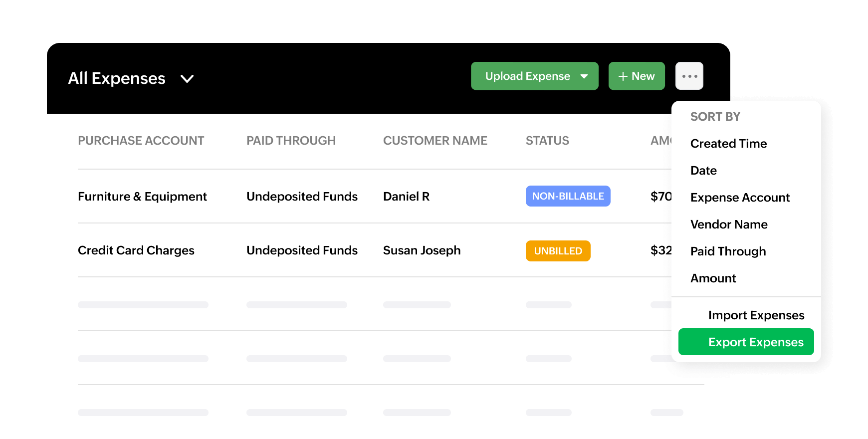Select Export Expenses option

coord(756,342)
